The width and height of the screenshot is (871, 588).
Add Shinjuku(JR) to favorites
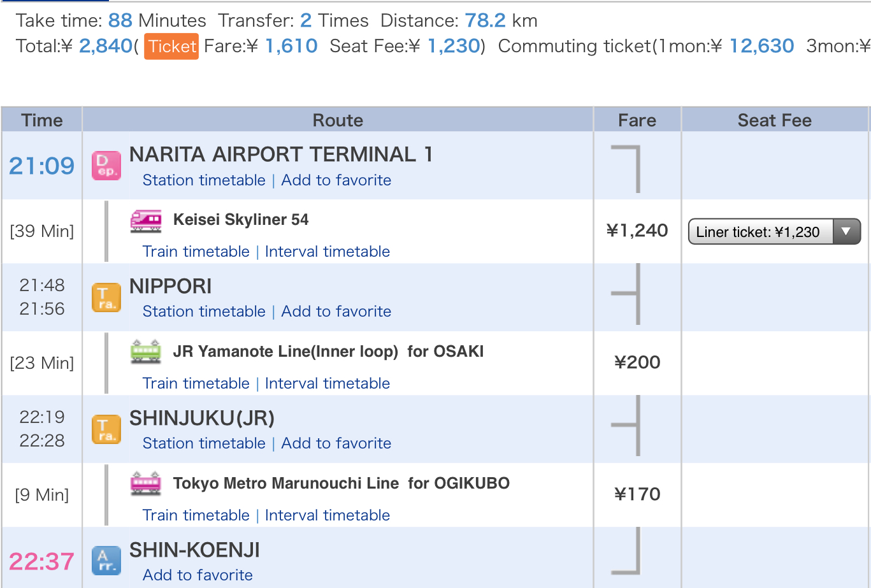(336, 443)
